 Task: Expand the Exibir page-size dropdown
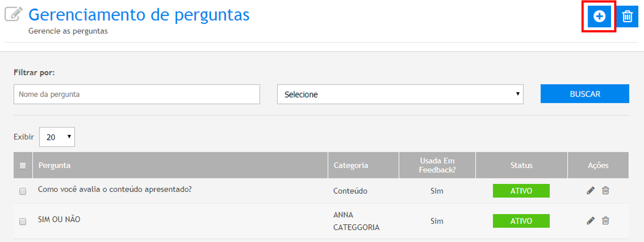pyautogui.click(x=57, y=137)
